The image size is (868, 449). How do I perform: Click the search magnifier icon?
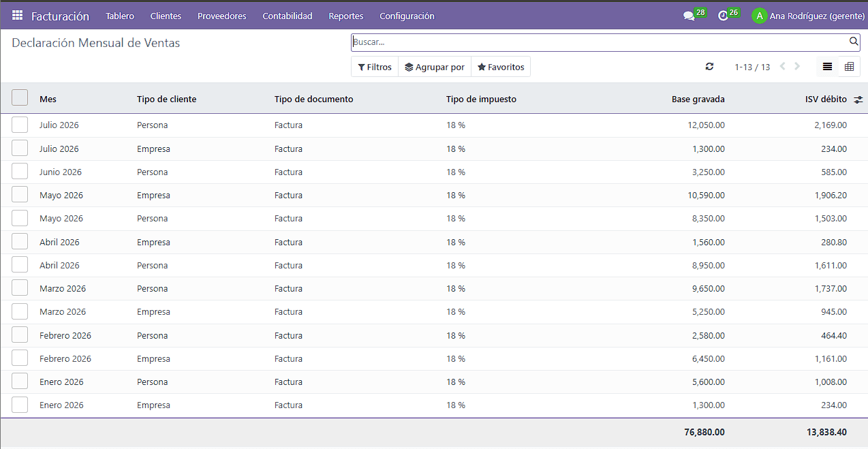pyautogui.click(x=854, y=42)
